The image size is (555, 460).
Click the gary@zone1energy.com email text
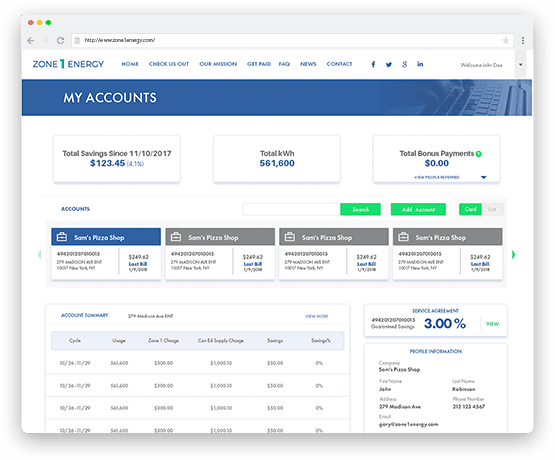(408, 424)
